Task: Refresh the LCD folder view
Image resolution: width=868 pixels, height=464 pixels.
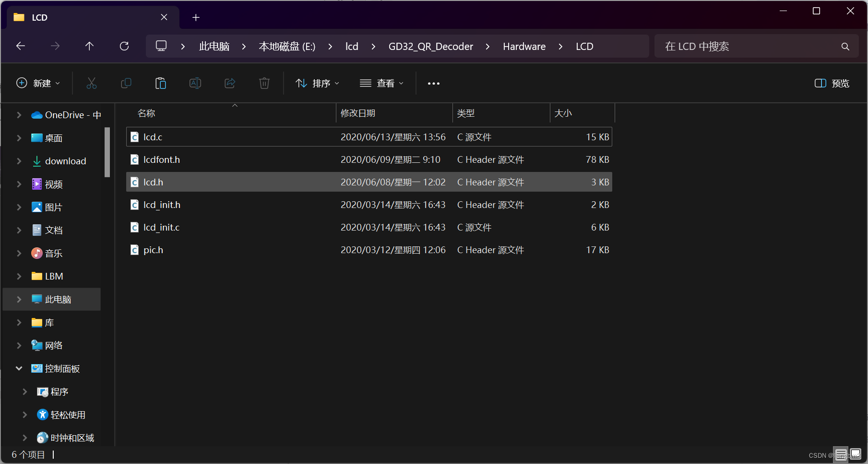Action: pyautogui.click(x=124, y=46)
